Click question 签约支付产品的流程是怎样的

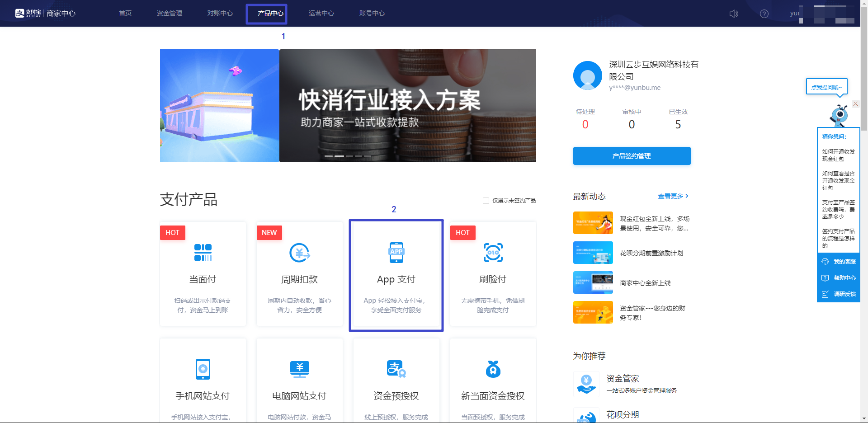pyautogui.click(x=839, y=239)
